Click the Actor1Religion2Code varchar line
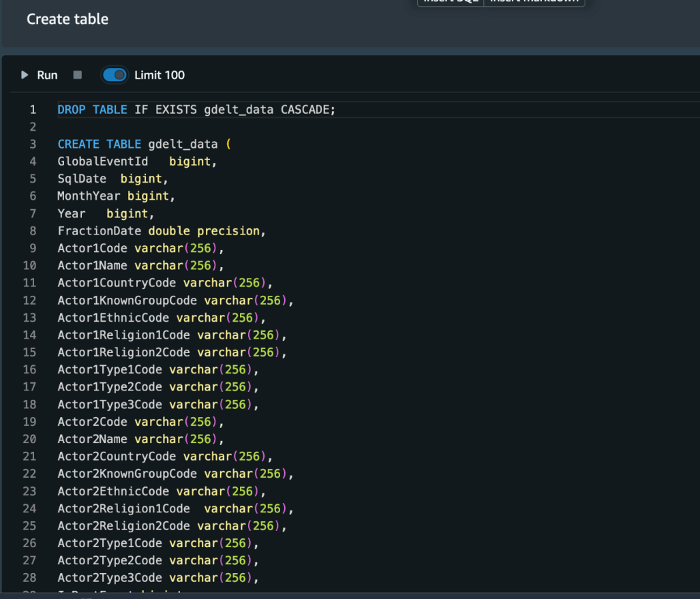The height and width of the screenshot is (599, 700). pyautogui.click(x=172, y=352)
